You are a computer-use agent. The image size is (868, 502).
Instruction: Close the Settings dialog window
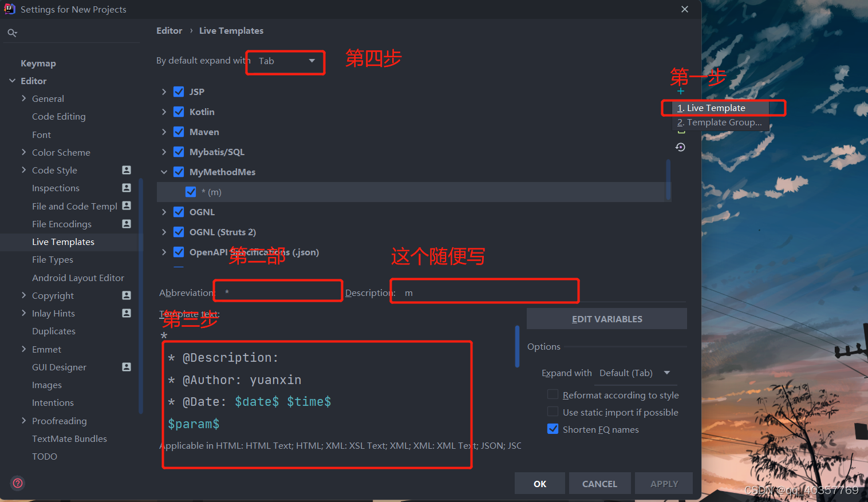pos(685,9)
